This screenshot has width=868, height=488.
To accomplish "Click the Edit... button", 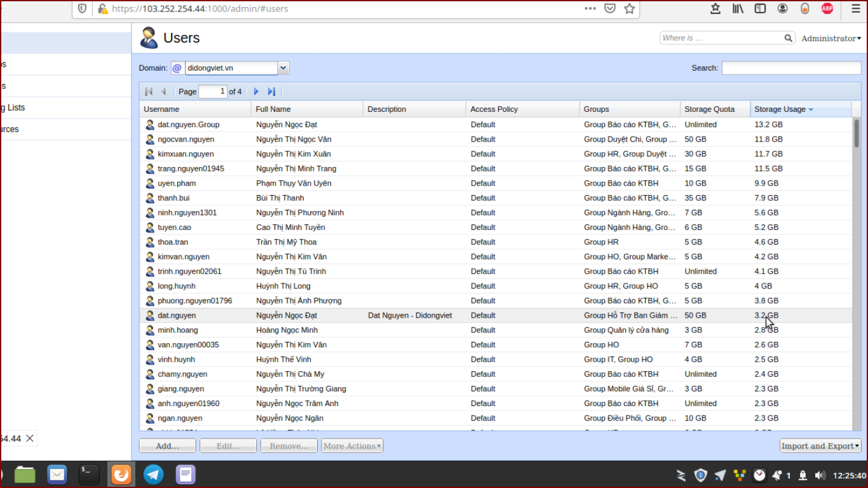I will click(228, 446).
